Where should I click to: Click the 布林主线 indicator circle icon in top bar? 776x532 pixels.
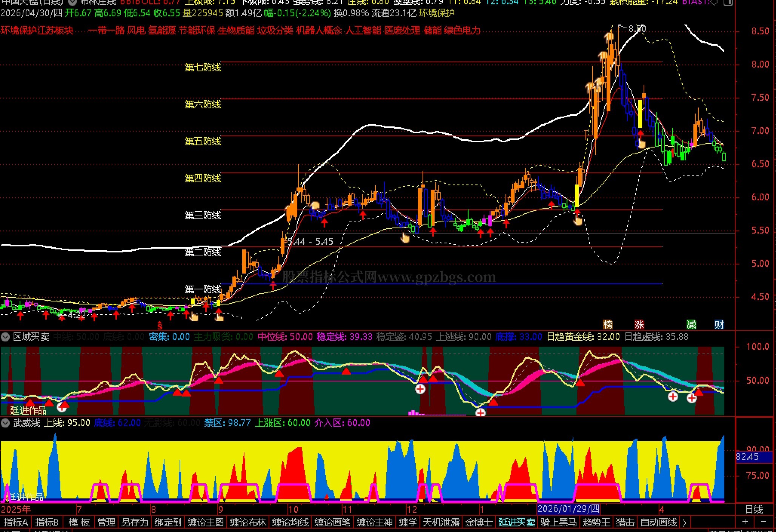[x=72, y=2]
